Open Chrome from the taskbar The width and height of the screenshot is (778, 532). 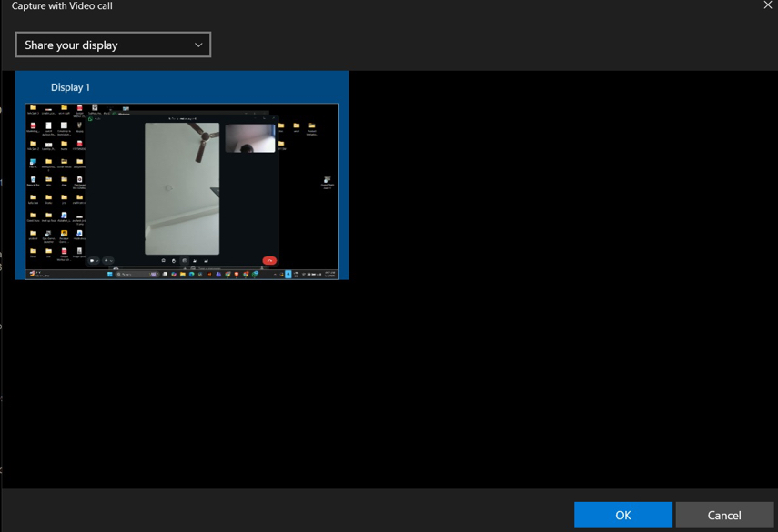pyautogui.click(x=245, y=273)
